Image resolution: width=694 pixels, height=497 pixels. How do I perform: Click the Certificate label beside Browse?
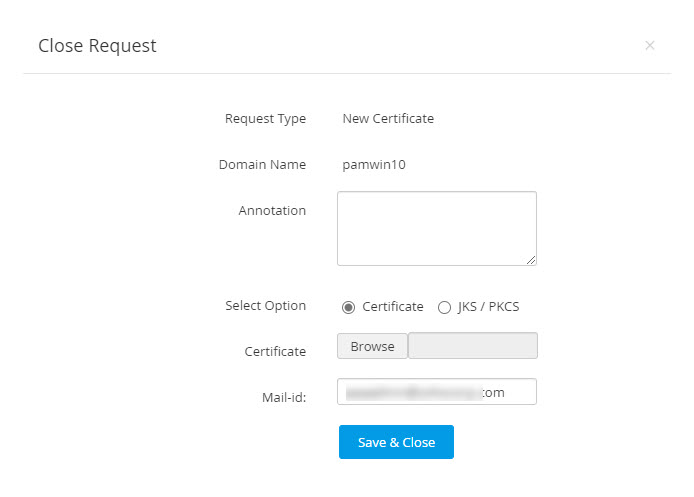click(x=275, y=352)
